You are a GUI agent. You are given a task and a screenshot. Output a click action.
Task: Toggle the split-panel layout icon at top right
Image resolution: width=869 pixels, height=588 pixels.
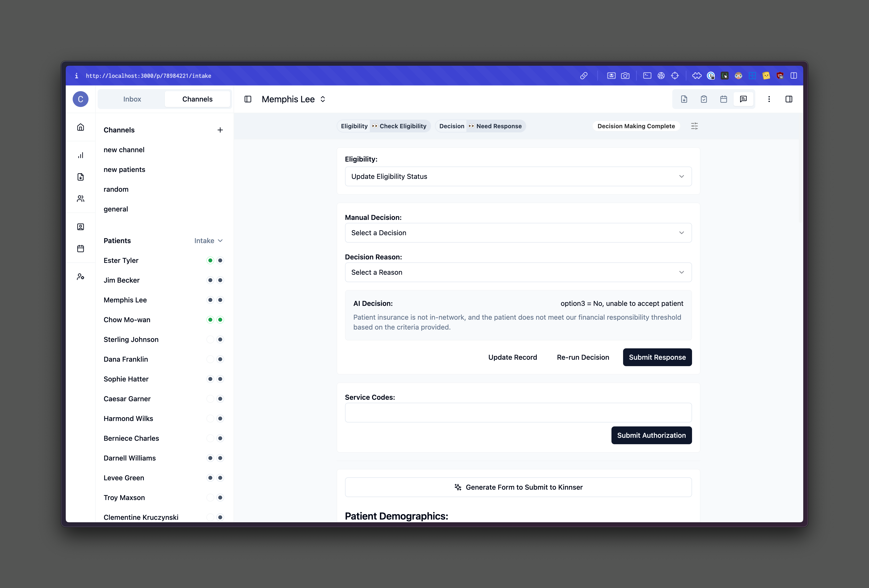[789, 99]
